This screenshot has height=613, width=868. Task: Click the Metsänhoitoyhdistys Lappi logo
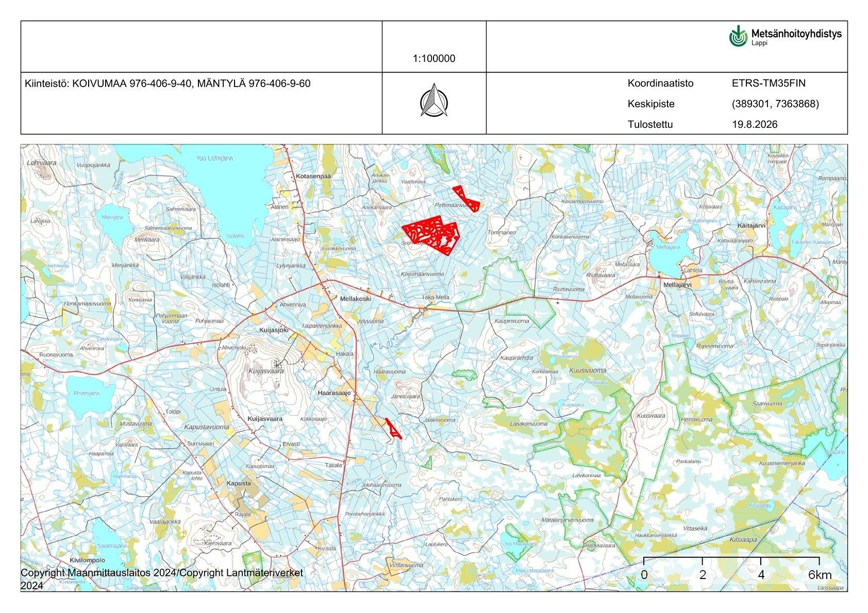click(x=785, y=36)
